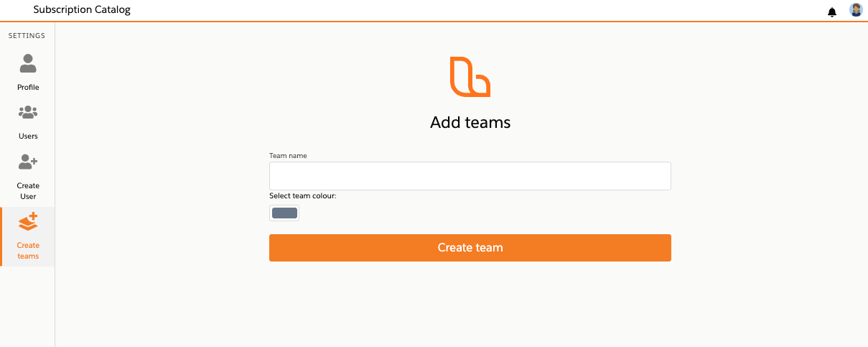This screenshot has width=868, height=347.
Task: Click the Team name input field
Action: coord(470,176)
